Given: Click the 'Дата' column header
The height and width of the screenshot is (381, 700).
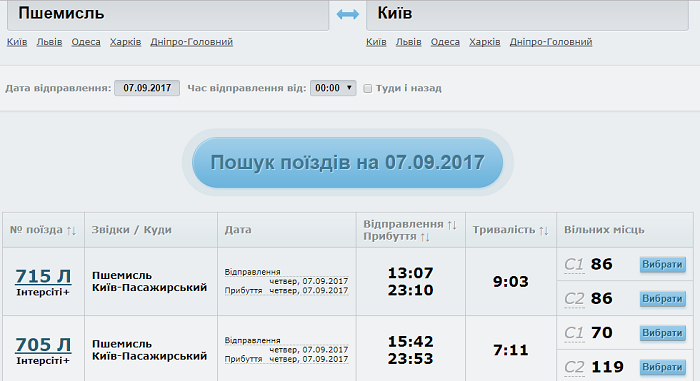Looking at the screenshot, I should [238, 230].
